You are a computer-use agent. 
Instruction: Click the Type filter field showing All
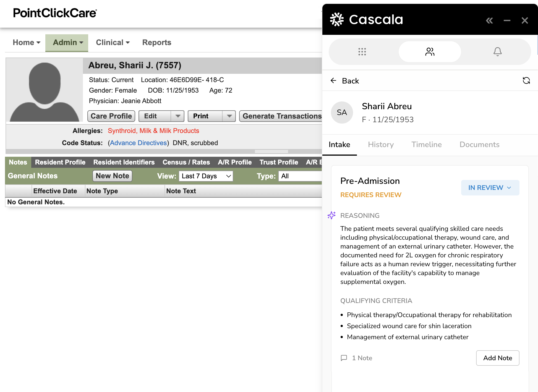coord(300,176)
